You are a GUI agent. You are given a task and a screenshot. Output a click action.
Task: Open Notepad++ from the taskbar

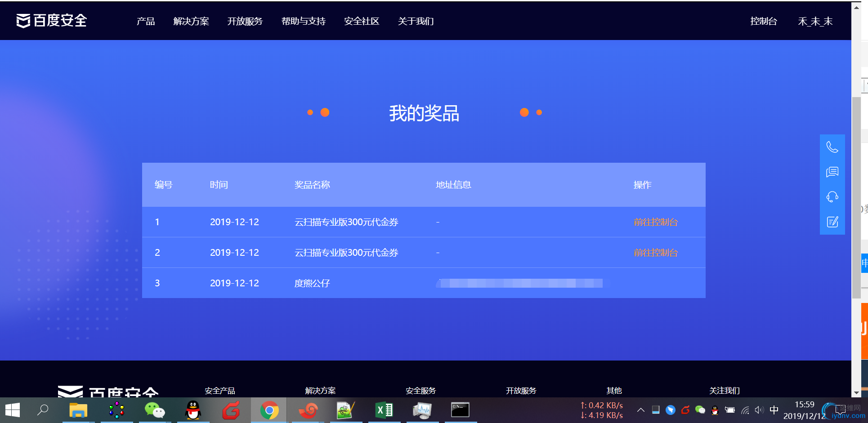[x=346, y=410]
